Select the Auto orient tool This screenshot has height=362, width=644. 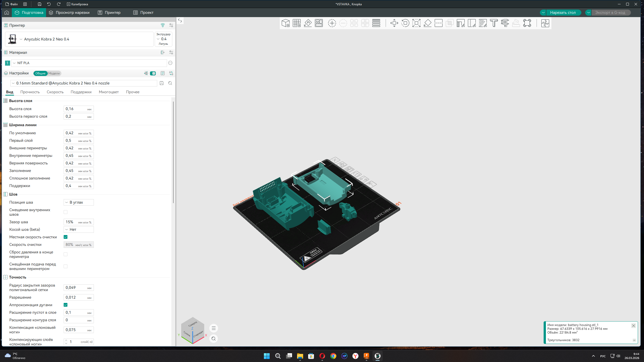(308, 23)
